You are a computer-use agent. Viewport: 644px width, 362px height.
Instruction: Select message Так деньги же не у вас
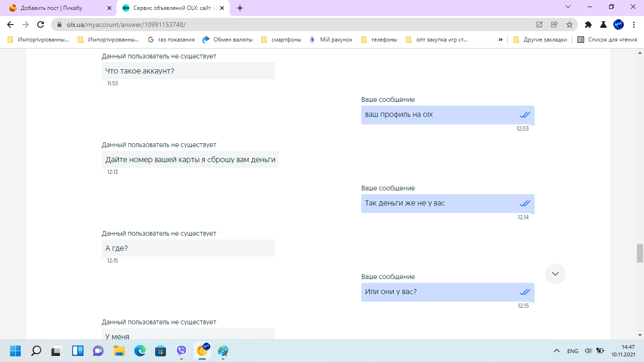pos(448,204)
